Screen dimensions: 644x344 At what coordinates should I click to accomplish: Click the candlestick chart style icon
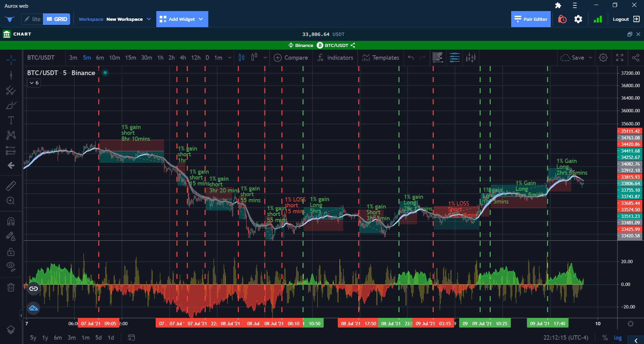pyautogui.click(x=241, y=58)
